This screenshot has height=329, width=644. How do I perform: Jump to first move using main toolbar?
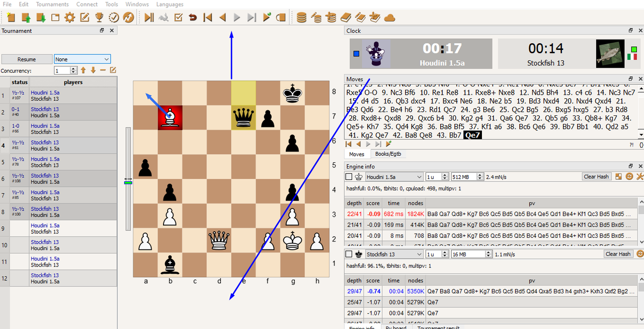207,17
